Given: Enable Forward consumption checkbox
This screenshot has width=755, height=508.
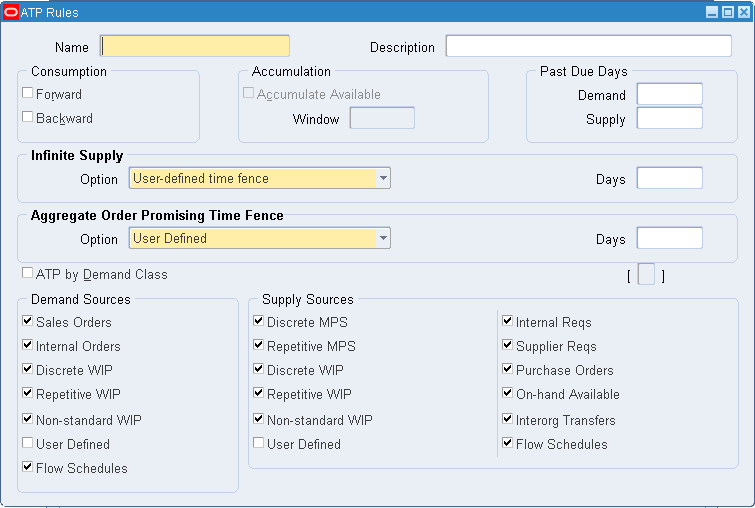Looking at the screenshot, I should point(27,92).
